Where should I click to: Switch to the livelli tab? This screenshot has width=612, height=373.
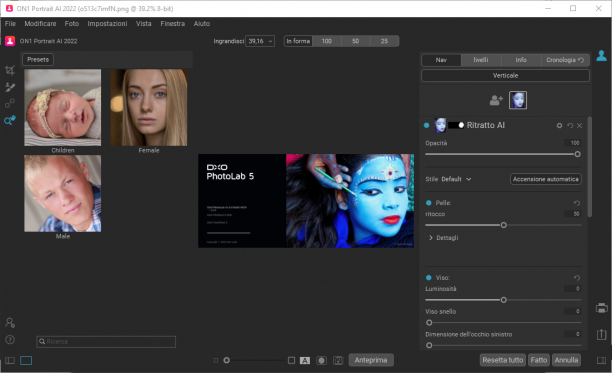coord(481,60)
